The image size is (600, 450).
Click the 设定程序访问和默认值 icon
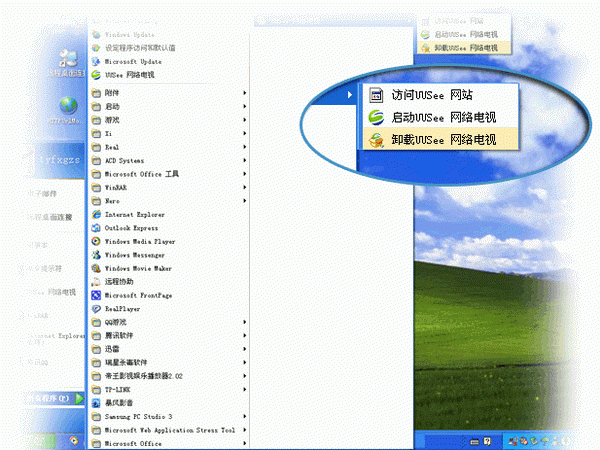pyautogui.click(x=96, y=48)
